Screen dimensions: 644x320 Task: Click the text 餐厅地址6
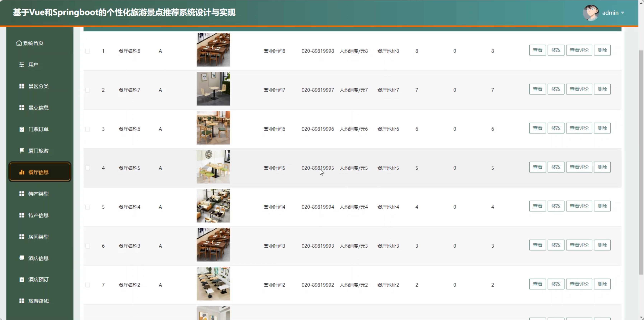[388, 129]
